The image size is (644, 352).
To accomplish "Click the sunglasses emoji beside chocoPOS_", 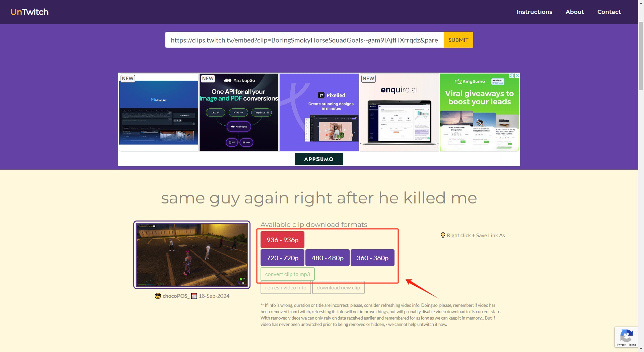I will pos(158,296).
